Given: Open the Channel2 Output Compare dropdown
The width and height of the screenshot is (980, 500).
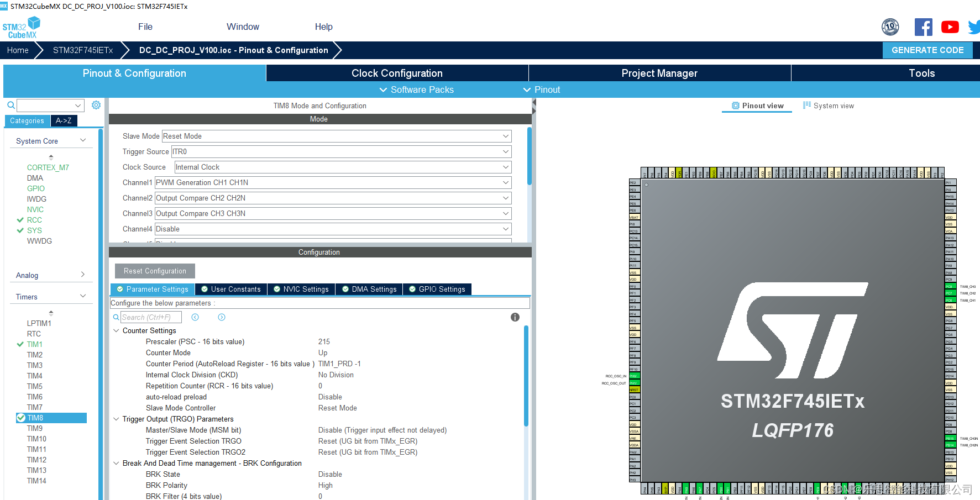Looking at the screenshot, I should [333, 198].
